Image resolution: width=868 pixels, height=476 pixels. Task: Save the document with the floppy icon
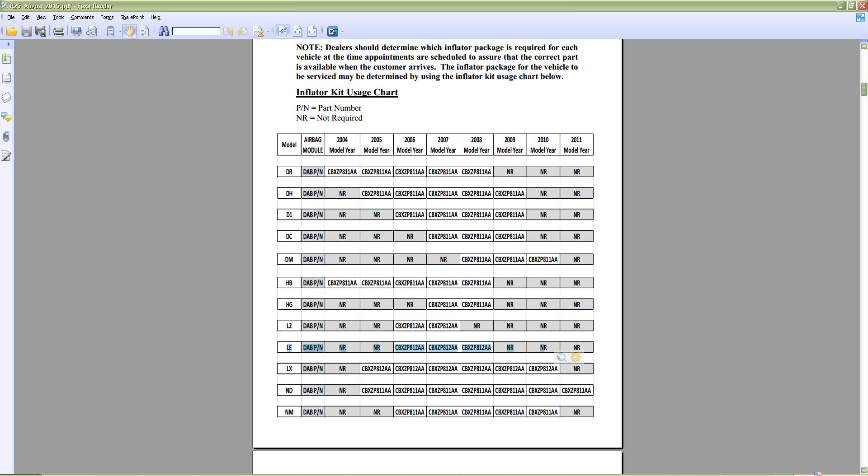[x=26, y=31]
